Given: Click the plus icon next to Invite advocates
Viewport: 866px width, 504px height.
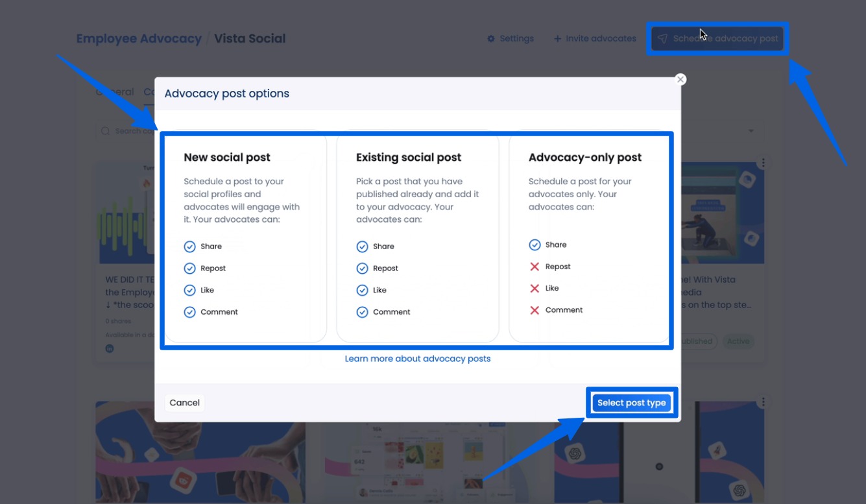Looking at the screenshot, I should point(557,38).
